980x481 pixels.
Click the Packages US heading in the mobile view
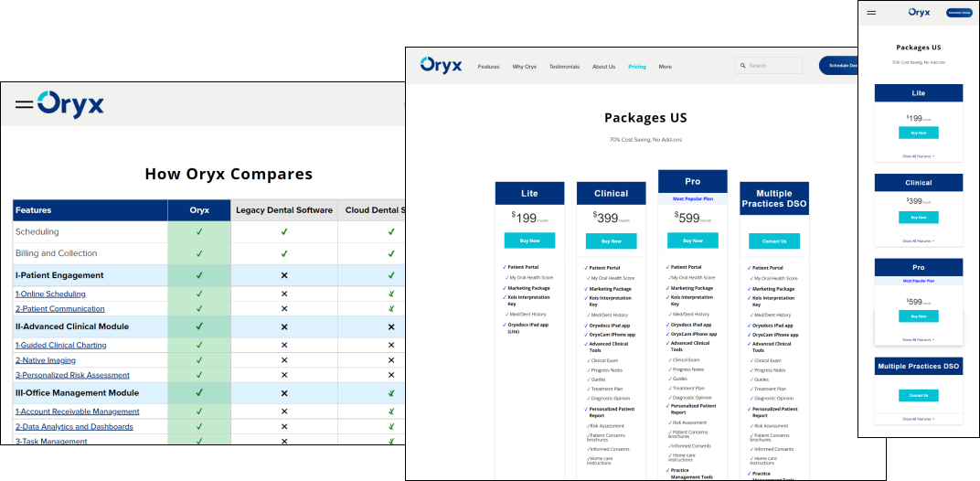pyautogui.click(x=918, y=48)
